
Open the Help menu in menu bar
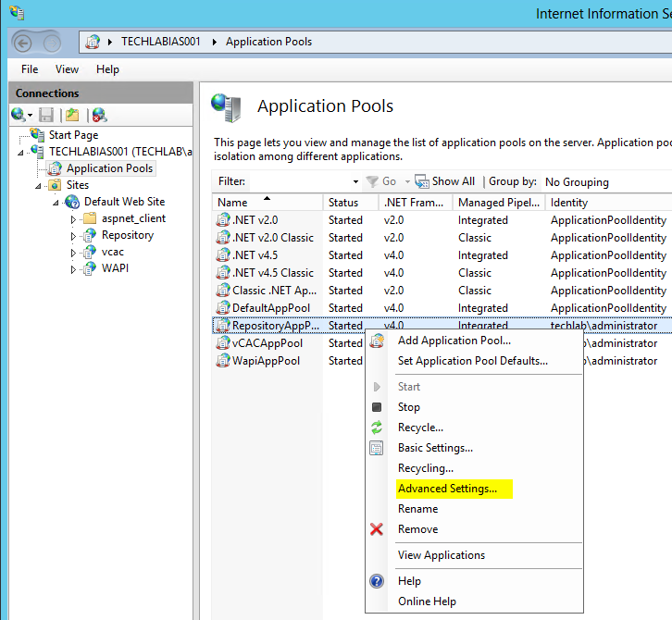tap(107, 69)
